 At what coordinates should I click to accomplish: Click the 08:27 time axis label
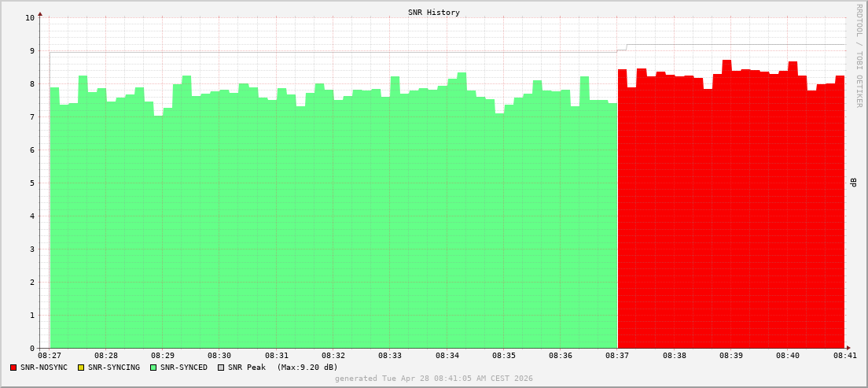coord(49,355)
